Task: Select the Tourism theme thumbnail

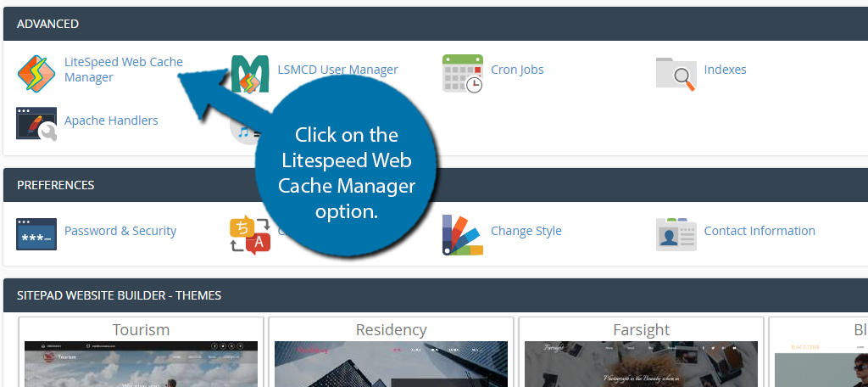Action: coord(142,364)
